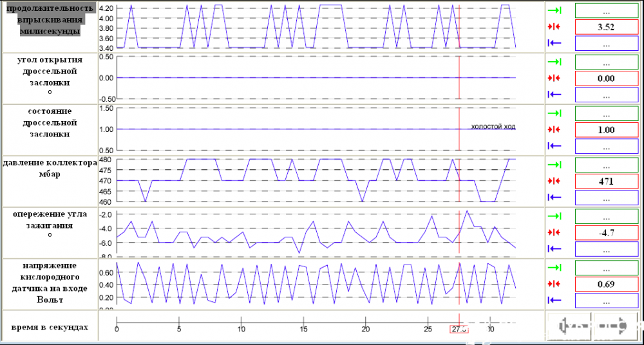Click red cursor icon in угол открытия row
This screenshot has height=345, width=644.
pos(555,78)
